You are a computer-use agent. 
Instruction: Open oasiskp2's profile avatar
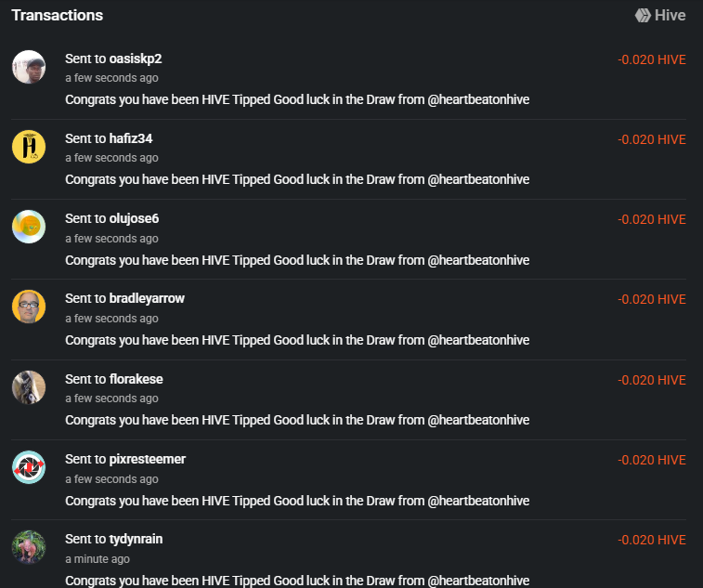tap(29, 67)
